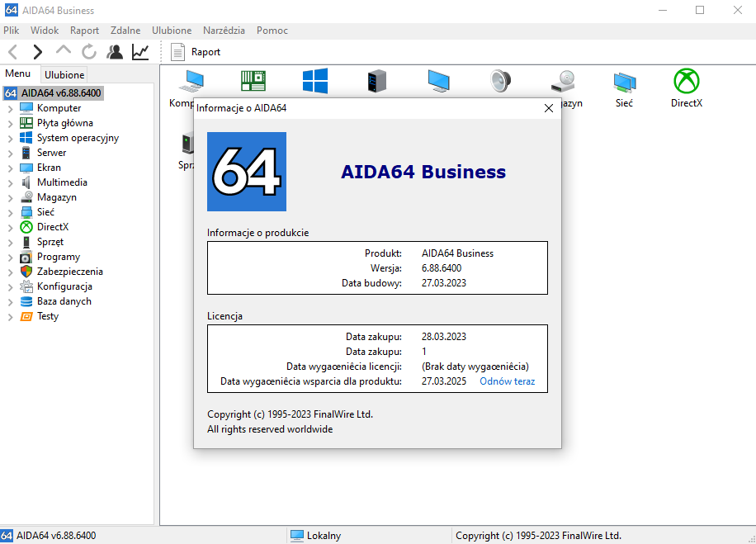Click Baza danych database icon in tree

pyautogui.click(x=26, y=301)
